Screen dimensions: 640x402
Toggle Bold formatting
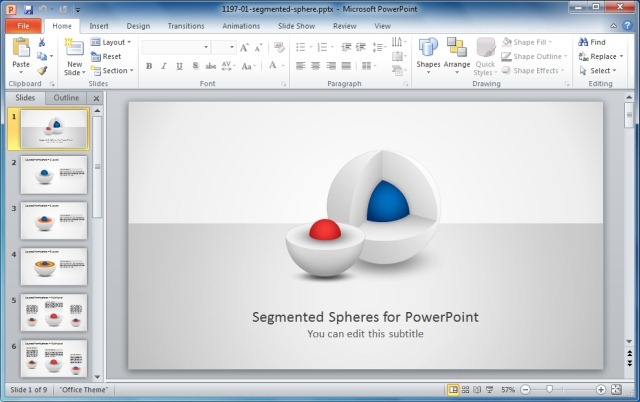click(x=149, y=66)
